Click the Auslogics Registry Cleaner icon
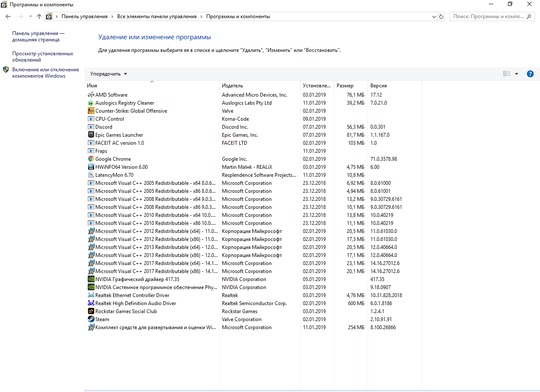This screenshot has height=392, width=540. pyautogui.click(x=91, y=103)
